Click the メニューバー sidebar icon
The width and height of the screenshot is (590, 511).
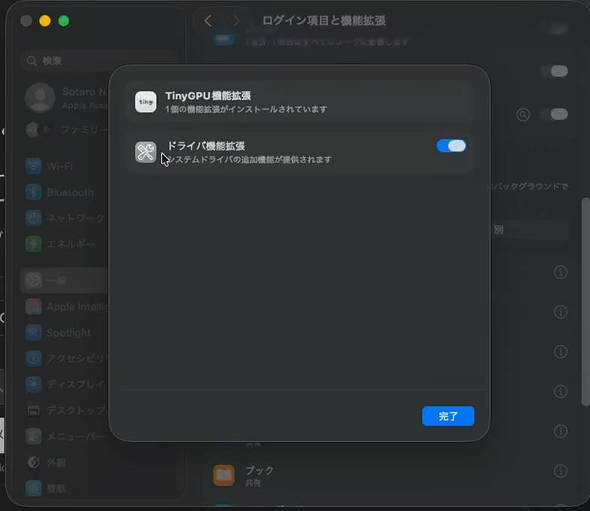pos(33,436)
